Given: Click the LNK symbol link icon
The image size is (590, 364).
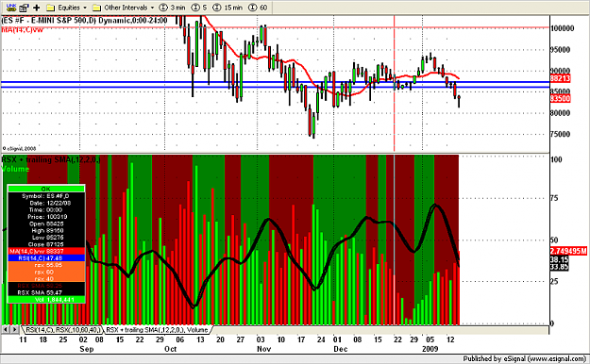Looking at the screenshot, I should click(11, 7).
